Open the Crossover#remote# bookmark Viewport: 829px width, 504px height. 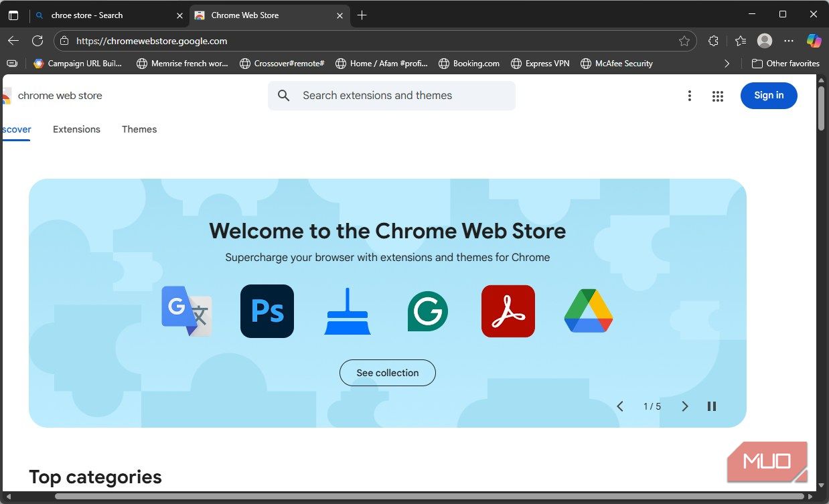(282, 64)
